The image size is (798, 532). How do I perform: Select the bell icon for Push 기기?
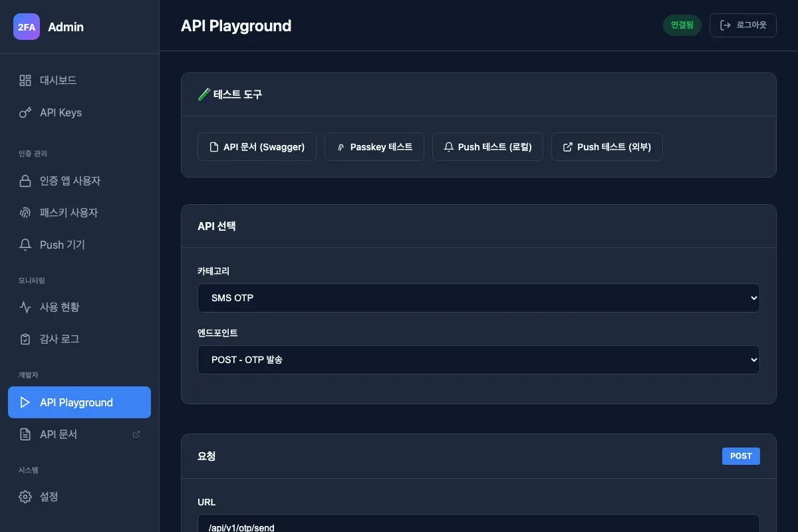(25, 244)
